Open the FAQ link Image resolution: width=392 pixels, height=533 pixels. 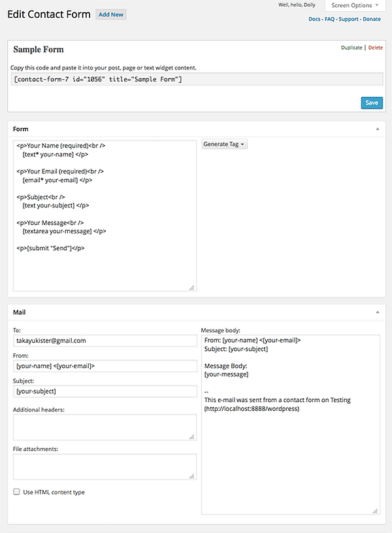coord(331,20)
